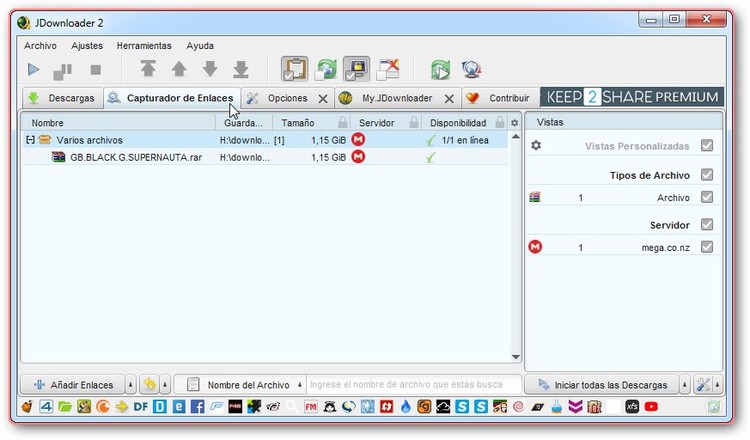Move selection to bottom arrow icon
Image resolution: width=750 pixels, height=440 pixels.
(241, 69)
